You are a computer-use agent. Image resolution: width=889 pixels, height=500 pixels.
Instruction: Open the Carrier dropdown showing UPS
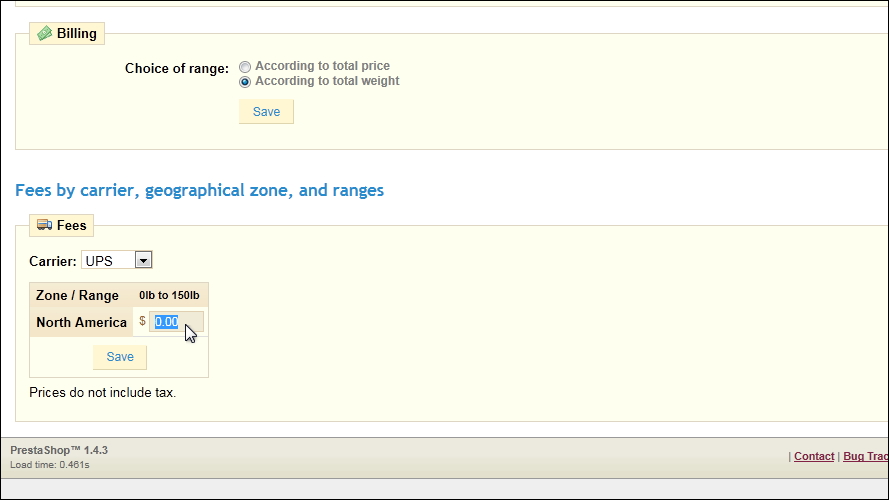[117, 261]
